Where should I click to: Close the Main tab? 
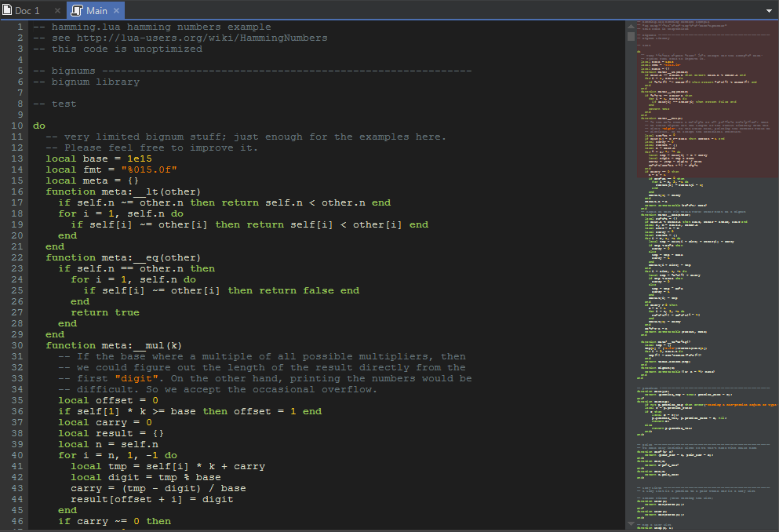(116, 10)
